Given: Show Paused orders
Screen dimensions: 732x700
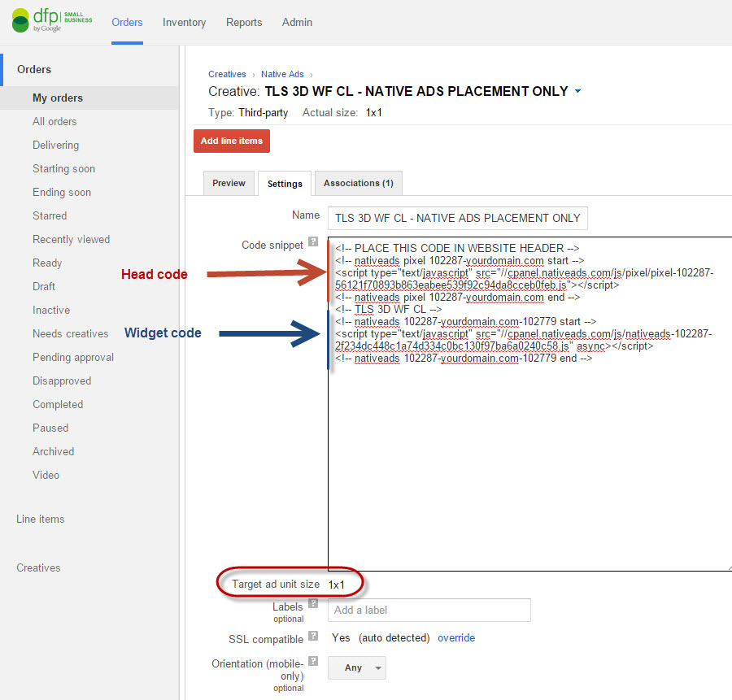Looking at the screenshot, I should [50, 428].
